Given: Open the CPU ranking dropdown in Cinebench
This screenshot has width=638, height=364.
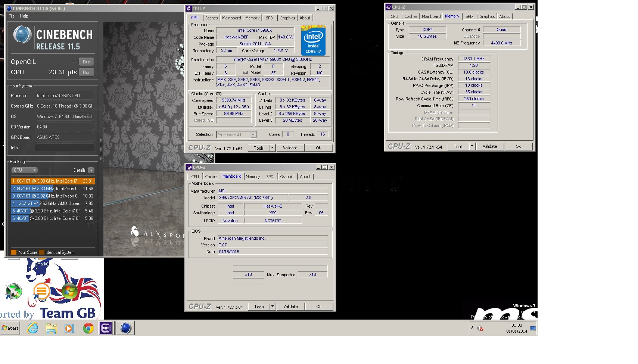Looking at the screenshot, I should (25, 170).
